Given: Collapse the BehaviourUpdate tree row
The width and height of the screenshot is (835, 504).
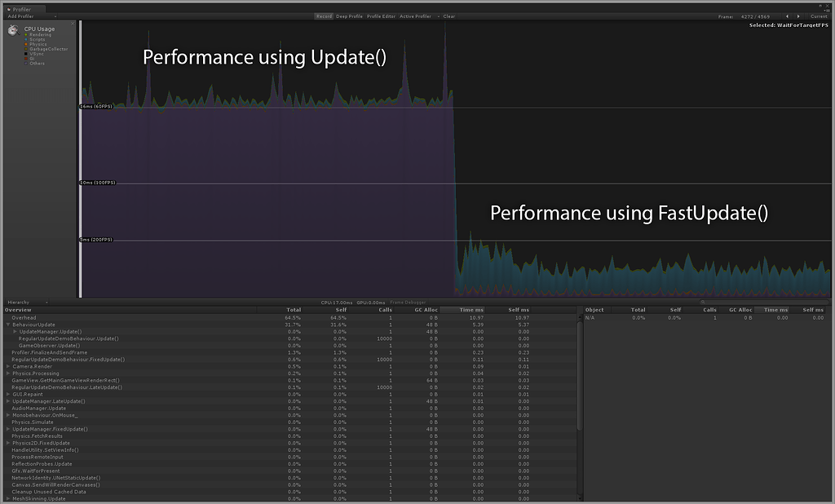Looking at the screenshot, I should (x=8, y=325).
